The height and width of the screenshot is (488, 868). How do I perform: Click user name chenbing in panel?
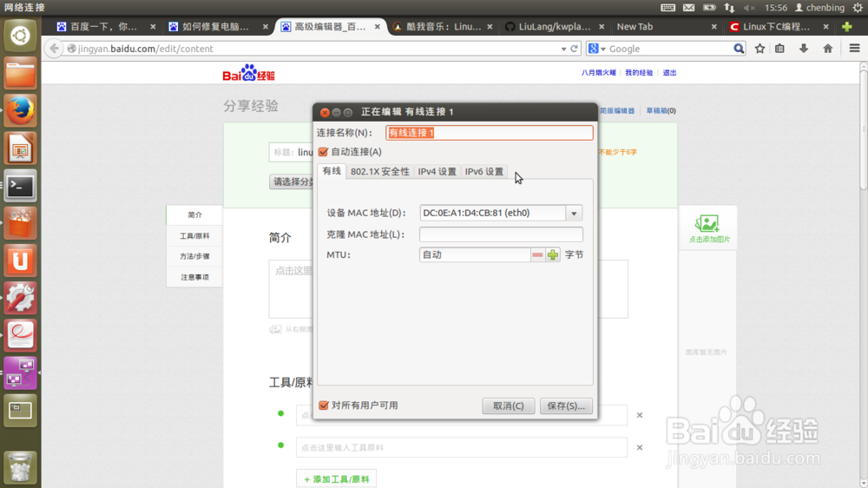pos(820,8)
